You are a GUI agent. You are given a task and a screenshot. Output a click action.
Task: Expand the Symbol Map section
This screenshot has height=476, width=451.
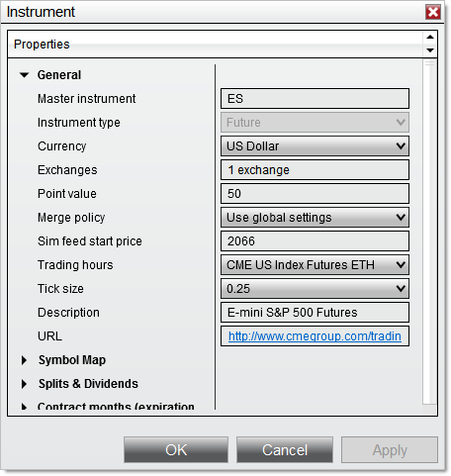[x=24, y=360]
